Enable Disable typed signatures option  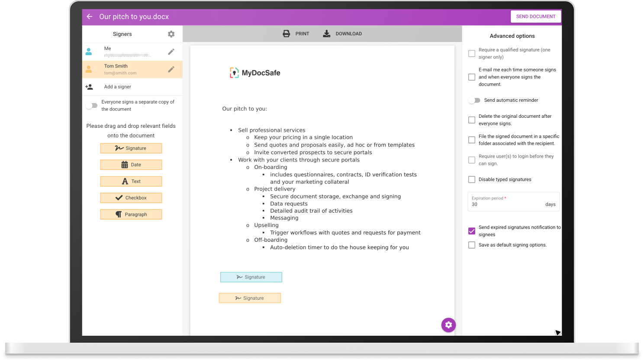click(471, 179)
